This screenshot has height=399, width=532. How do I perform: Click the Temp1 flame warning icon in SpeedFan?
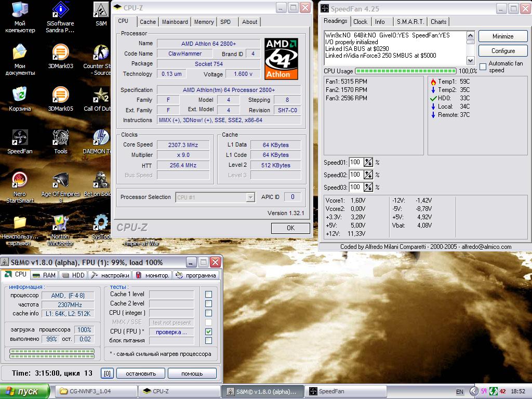[433, 82]
